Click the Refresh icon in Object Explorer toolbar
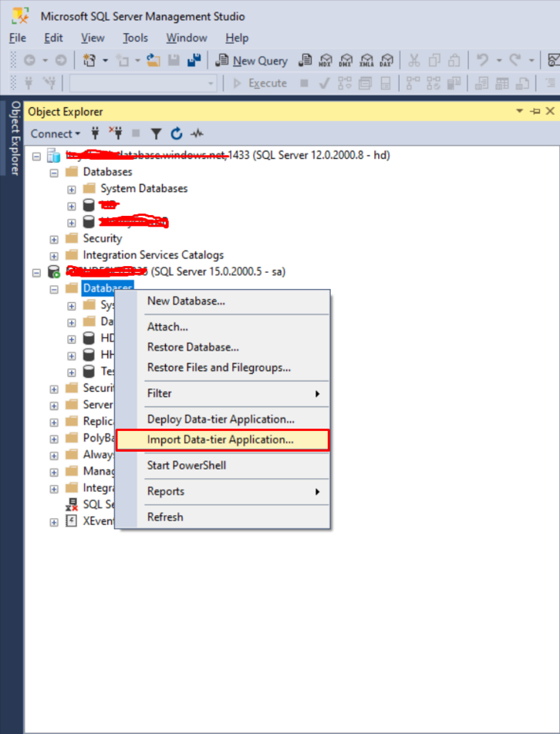560x734 pixels. (x=176, y=134)
